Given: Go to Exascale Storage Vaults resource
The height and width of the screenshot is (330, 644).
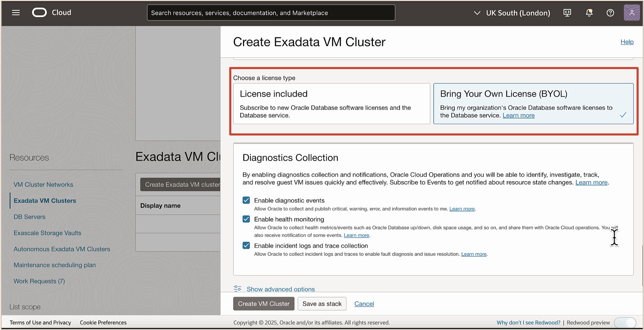Looking at the screenshot, I should pyautogui.click(x=47, y=233).
